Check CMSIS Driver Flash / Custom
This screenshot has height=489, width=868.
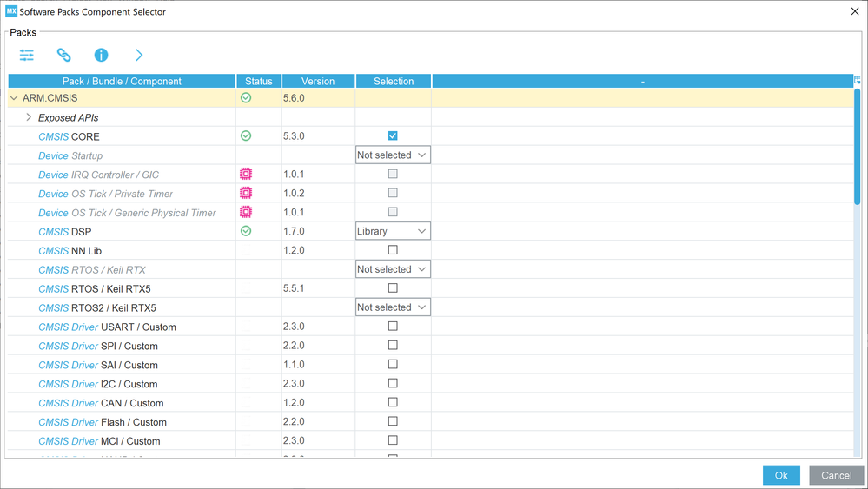pyautogui.click(x=393, y=421)
